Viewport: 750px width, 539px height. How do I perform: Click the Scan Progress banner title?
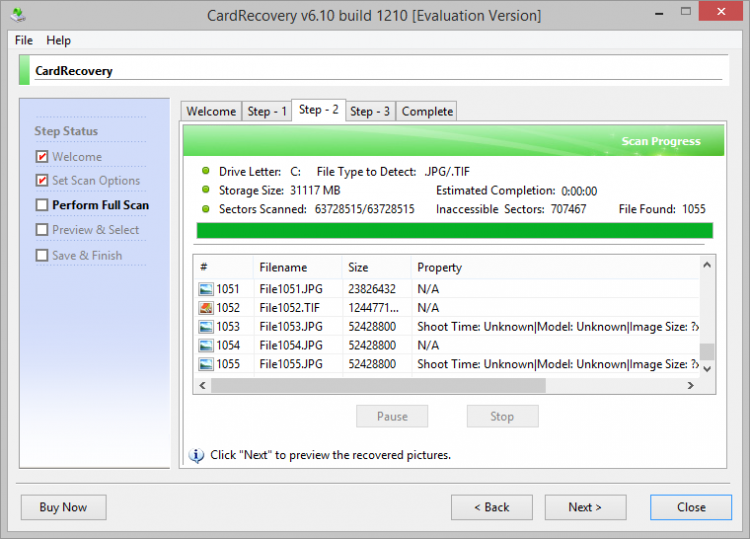(x=661, y=141)
